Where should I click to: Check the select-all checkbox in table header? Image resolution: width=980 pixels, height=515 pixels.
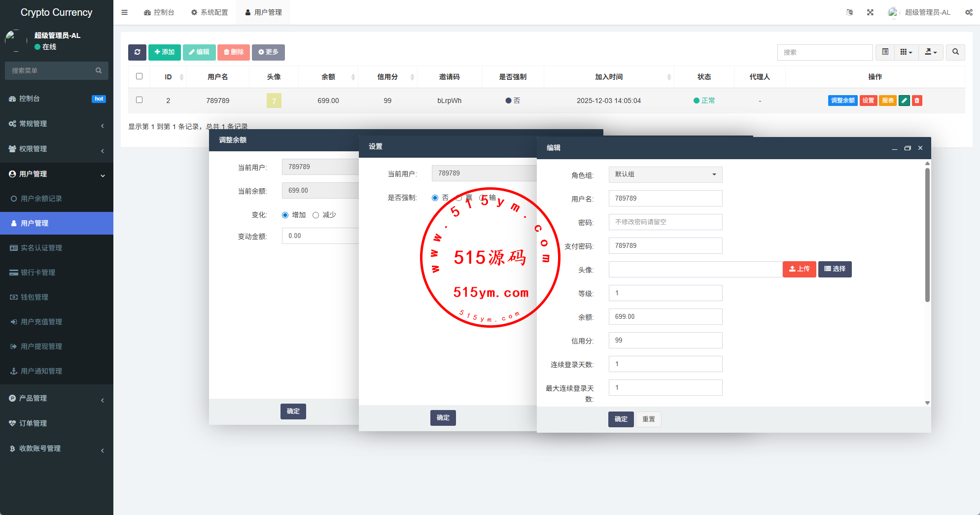click(139, 76)
